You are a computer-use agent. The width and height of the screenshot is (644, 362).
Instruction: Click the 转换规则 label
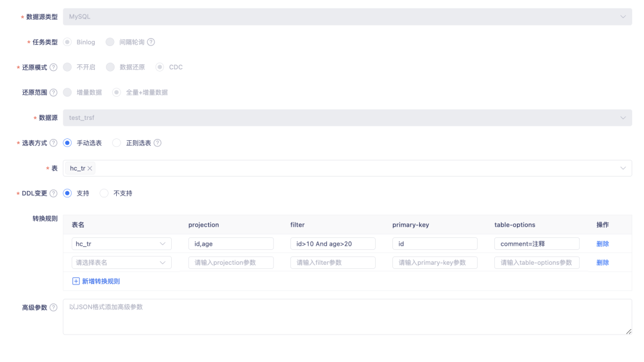coord(45,219)
